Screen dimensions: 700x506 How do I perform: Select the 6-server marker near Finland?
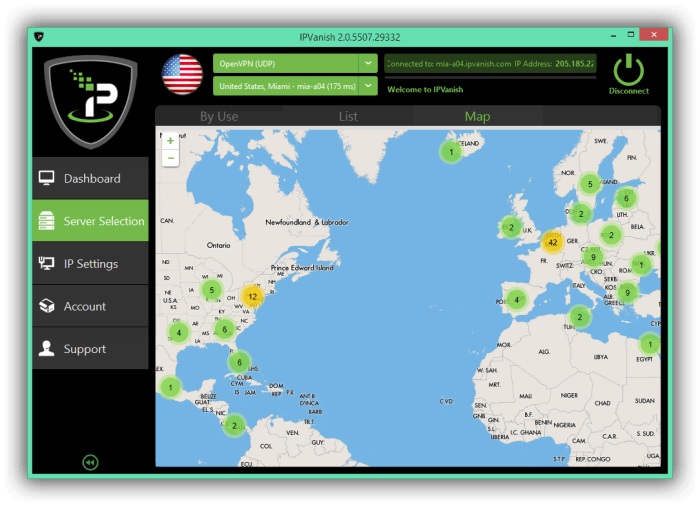point(626,198)
